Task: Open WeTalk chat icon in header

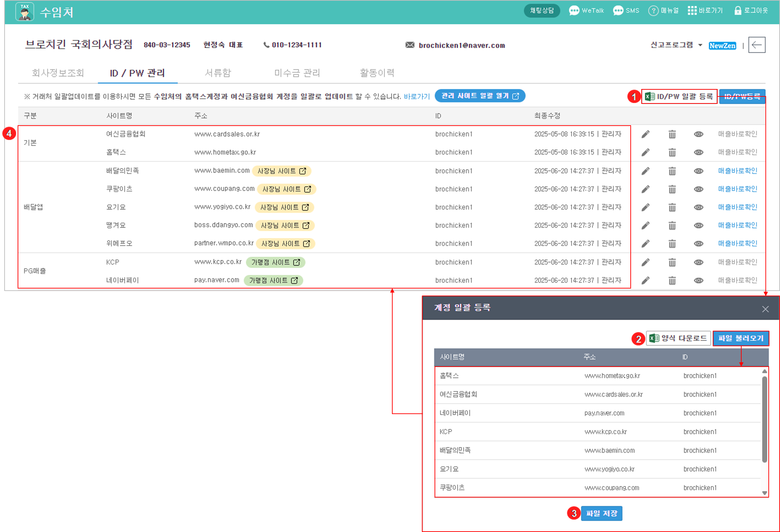Action: click(574, 11)
